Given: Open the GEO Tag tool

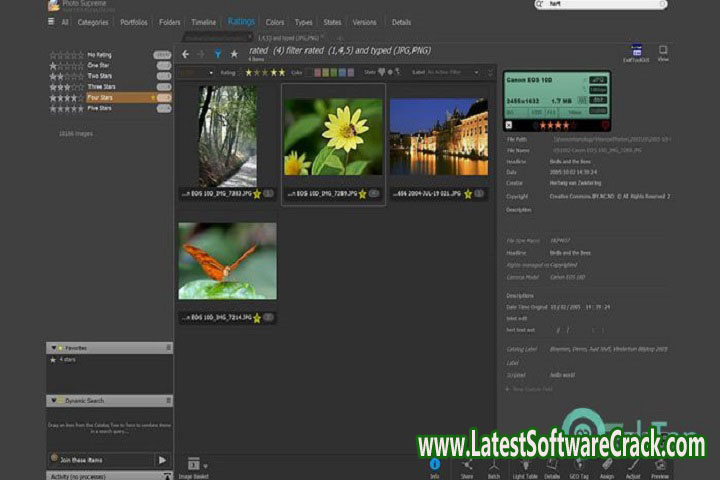Looking at the screenshot, I should 578,465.
